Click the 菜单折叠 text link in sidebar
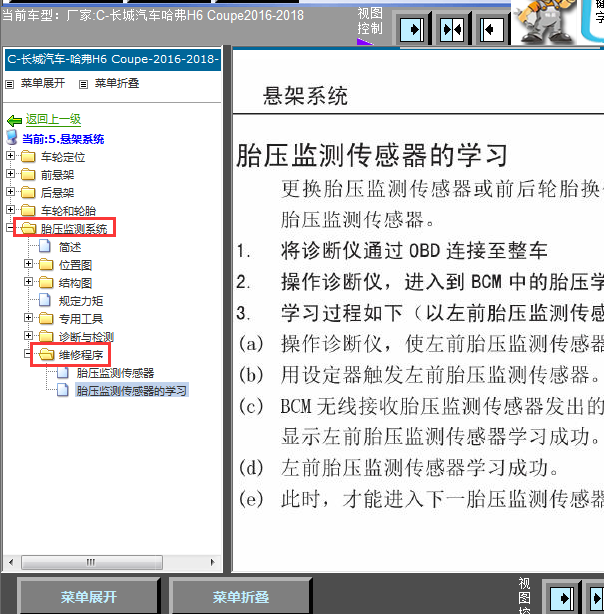The image size is (604, 614). tap(117, 83)
